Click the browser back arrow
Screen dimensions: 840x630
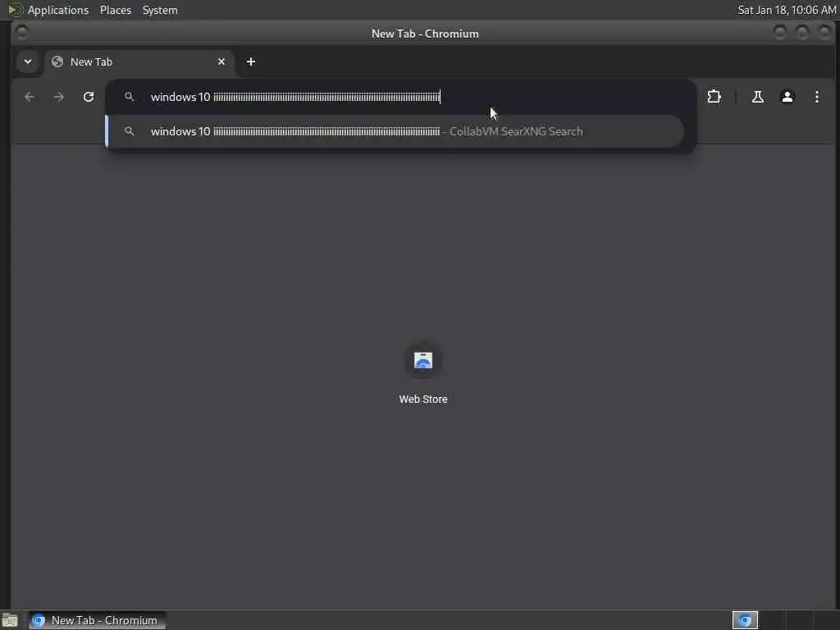[x=30, y=97]
